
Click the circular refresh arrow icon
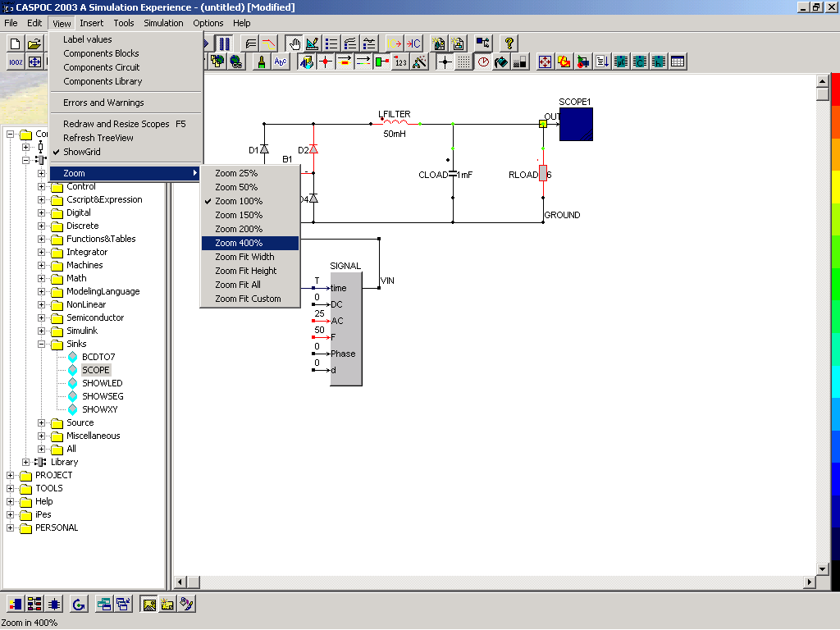(79, 605)
